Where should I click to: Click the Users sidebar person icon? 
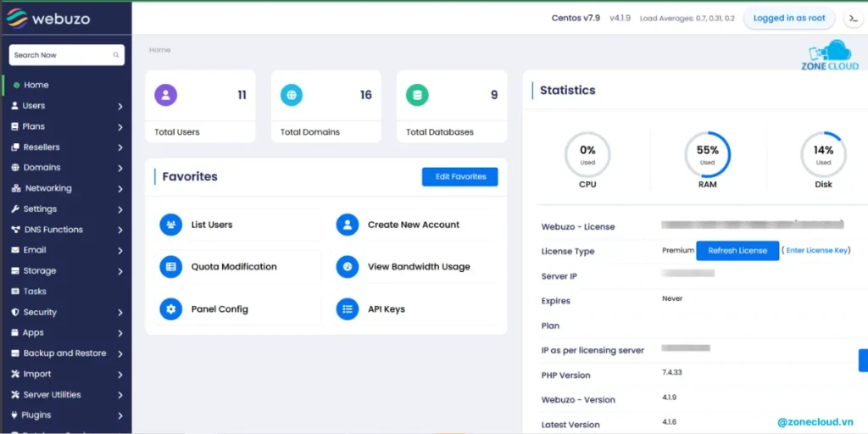pos(15,106)
